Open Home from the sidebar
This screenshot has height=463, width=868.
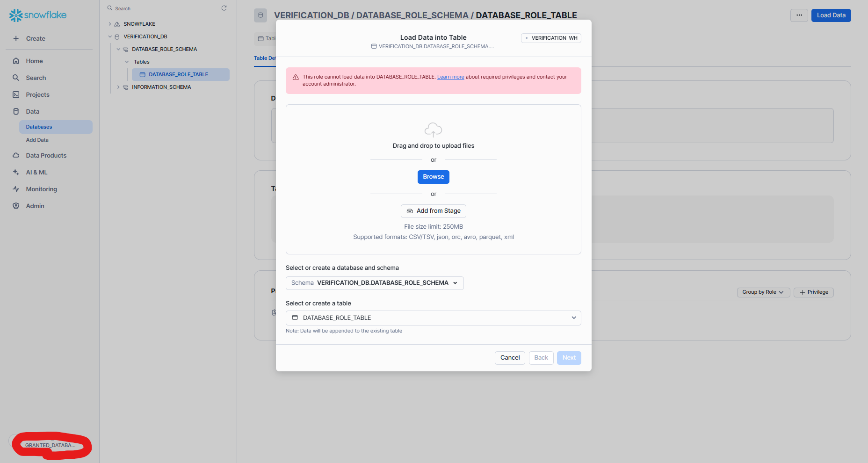tap(34, 61)
